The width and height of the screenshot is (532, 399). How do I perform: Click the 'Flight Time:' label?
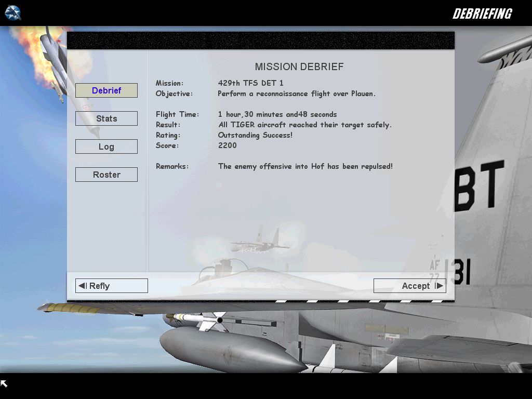click(x=178, y=114)
